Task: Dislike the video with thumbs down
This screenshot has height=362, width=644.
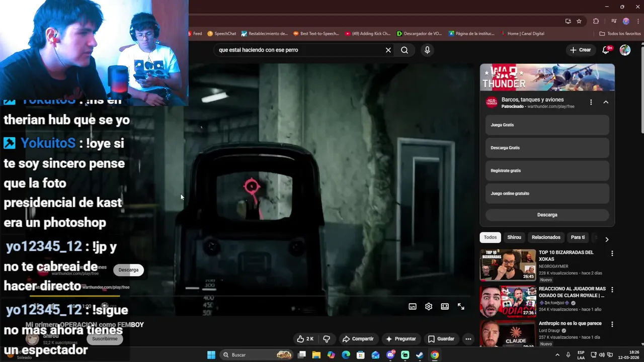Action: (327, 339)
